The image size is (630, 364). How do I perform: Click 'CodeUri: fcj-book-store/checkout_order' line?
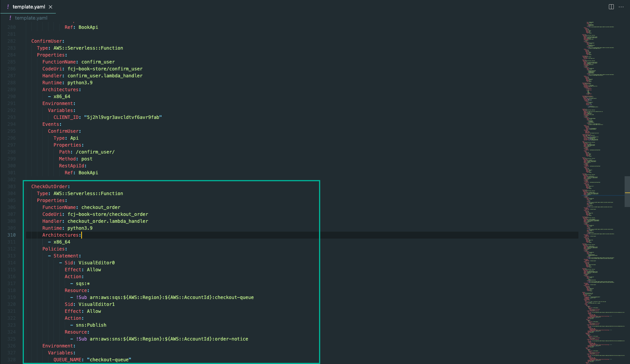point(95,214)
